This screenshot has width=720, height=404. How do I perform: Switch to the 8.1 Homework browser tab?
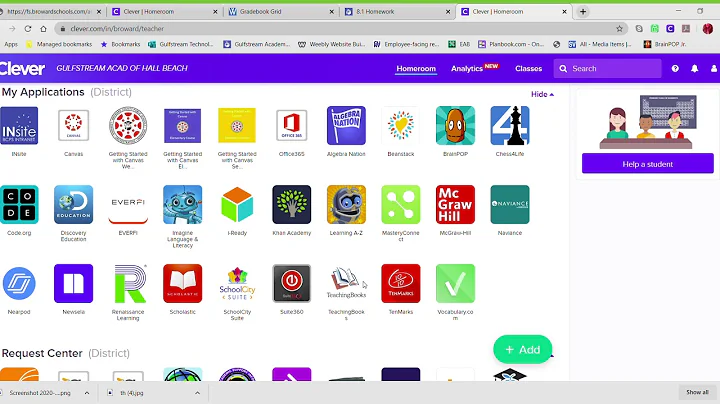click(x=397, y=11)
